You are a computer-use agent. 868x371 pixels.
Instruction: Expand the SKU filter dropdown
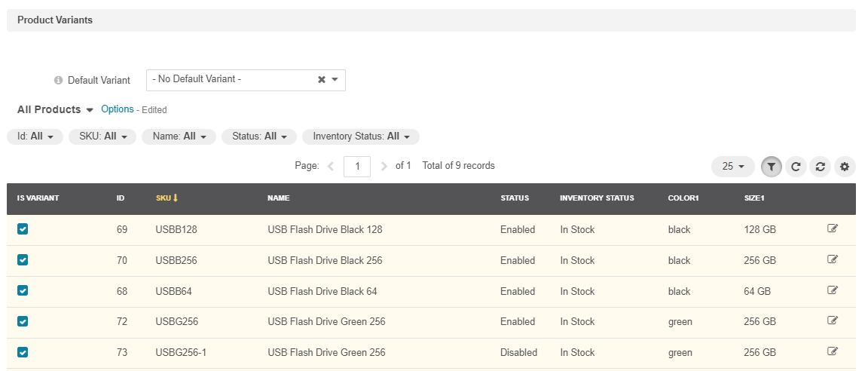pyautogui.click(x=102, y=136)
